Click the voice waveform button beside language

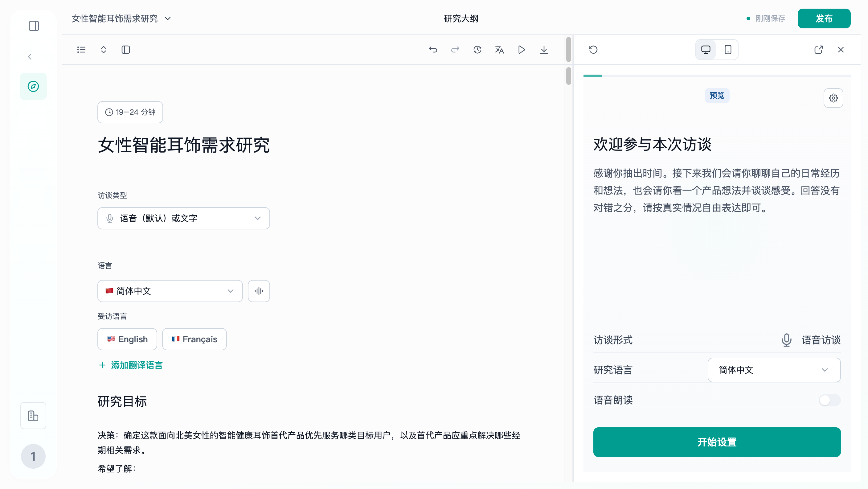click(x=259, y=291)
